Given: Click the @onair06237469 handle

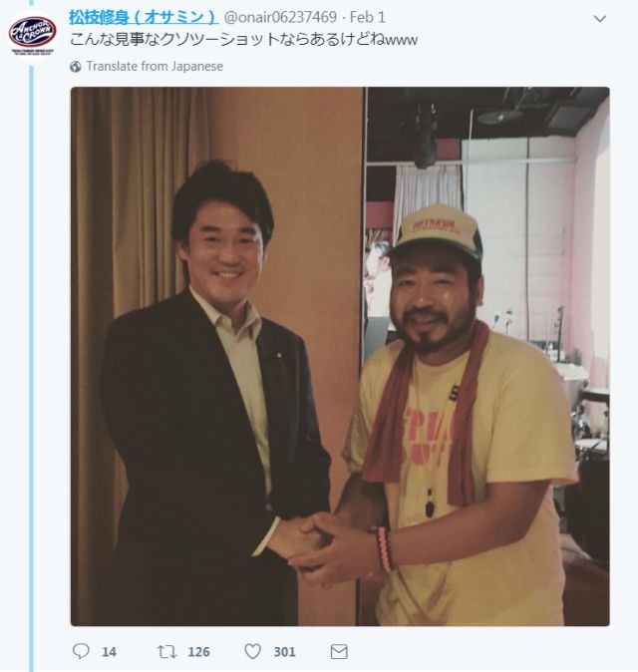Looking at the screenshot, I should tap(280, 17).
